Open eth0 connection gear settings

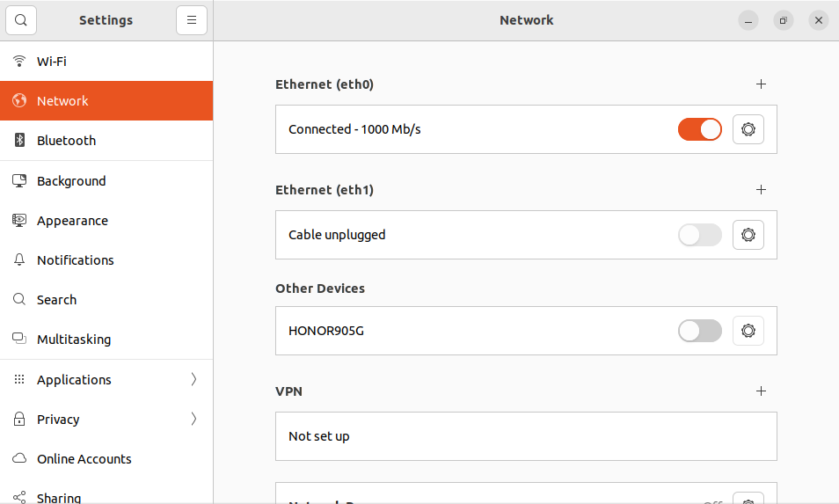pos(748,129)
